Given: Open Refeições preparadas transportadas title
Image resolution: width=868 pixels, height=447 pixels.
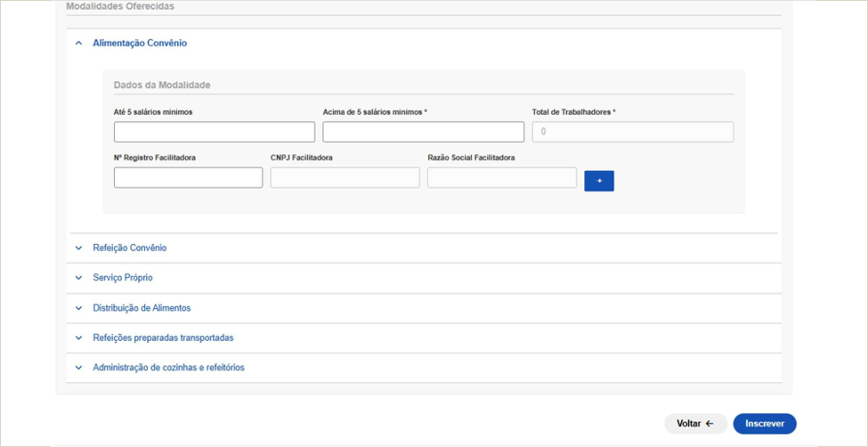Looking at the screenshot, I should (163, 337).
